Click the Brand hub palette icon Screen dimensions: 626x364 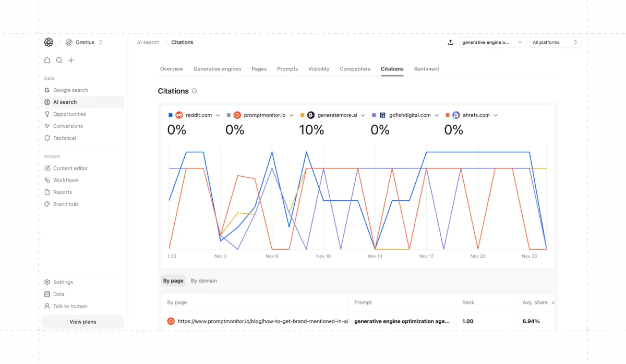coord(47,204)
